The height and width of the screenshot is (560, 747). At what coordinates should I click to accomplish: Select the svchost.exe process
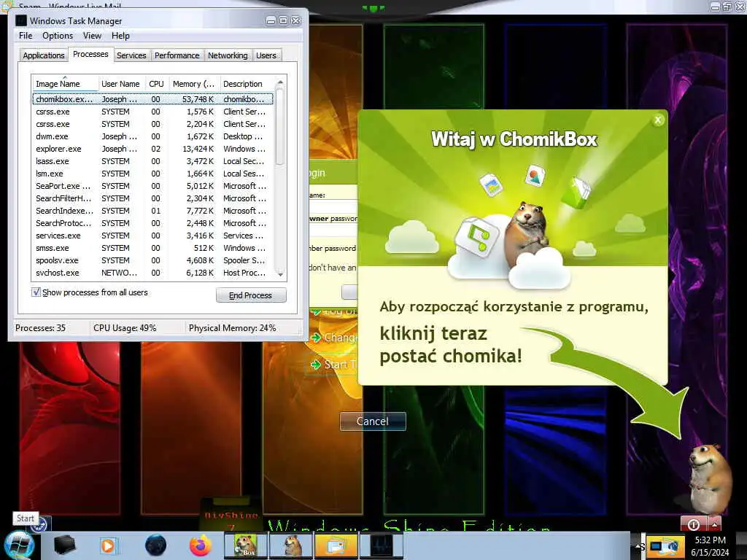153,273
